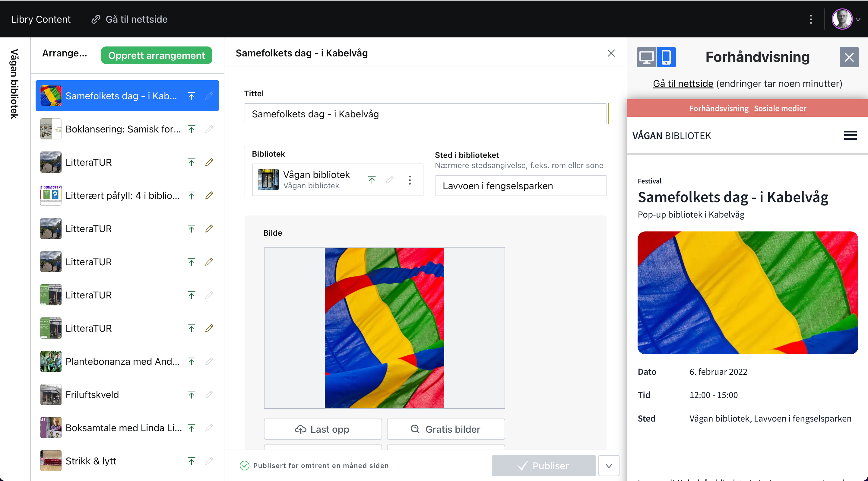Expand the Publiser options dropdown arrow
This screenshot has height=481, width=868.
point(609,466)
